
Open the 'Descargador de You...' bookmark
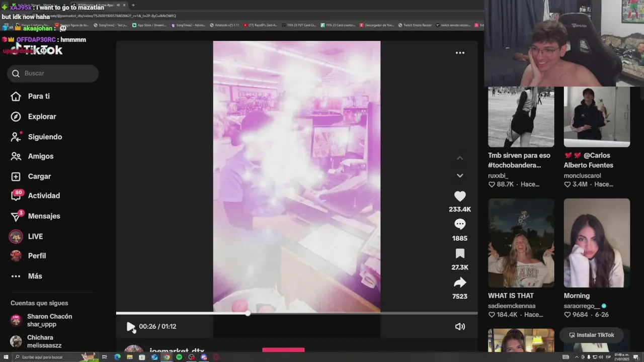[377, 25]
